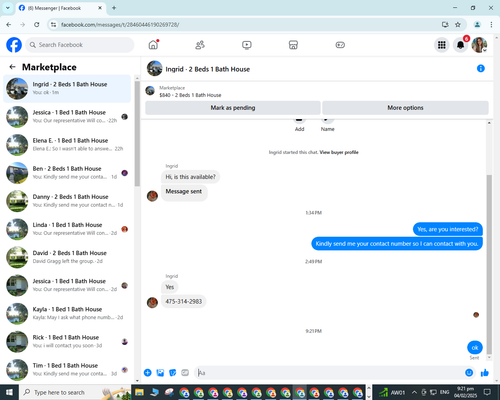Go to the Home feed icon
Image resolution: width=500 pixels, height=400 pixels.
[x=153, y=45]
